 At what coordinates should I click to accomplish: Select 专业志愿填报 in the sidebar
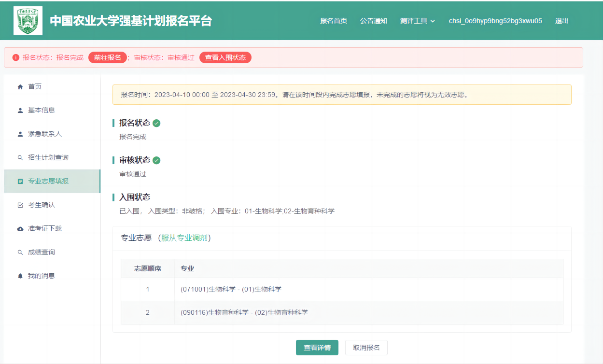[x=52, y=182]
